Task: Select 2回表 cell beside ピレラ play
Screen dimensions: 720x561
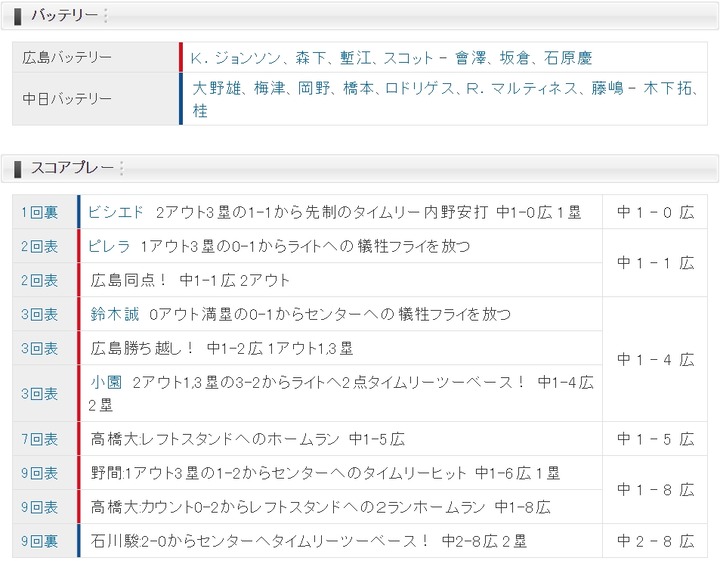Action: (x=45, y=246)
